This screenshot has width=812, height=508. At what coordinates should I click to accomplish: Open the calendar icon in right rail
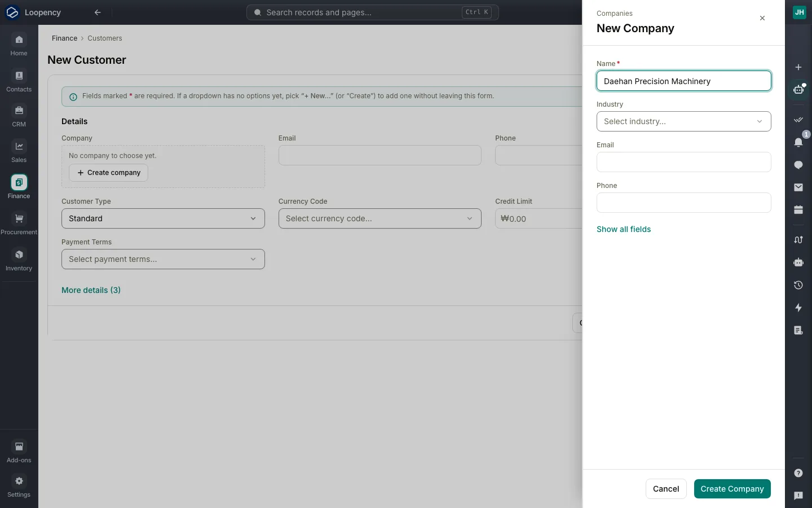[798, 210]
